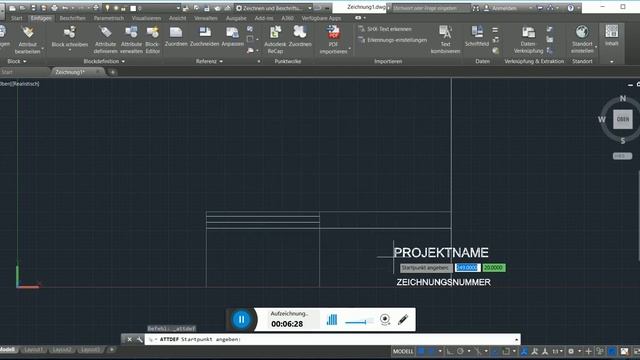The height and width of the screenshot is (360, 640).
Task: Open the Ansicht ribbon tab
Action: 177,18
